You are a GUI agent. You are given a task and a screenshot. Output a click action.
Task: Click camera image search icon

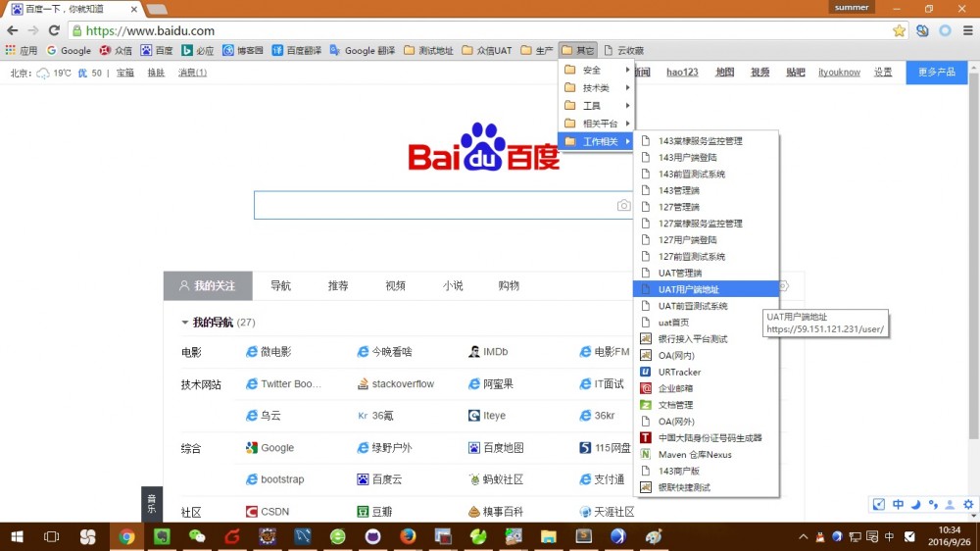[623, 205]
